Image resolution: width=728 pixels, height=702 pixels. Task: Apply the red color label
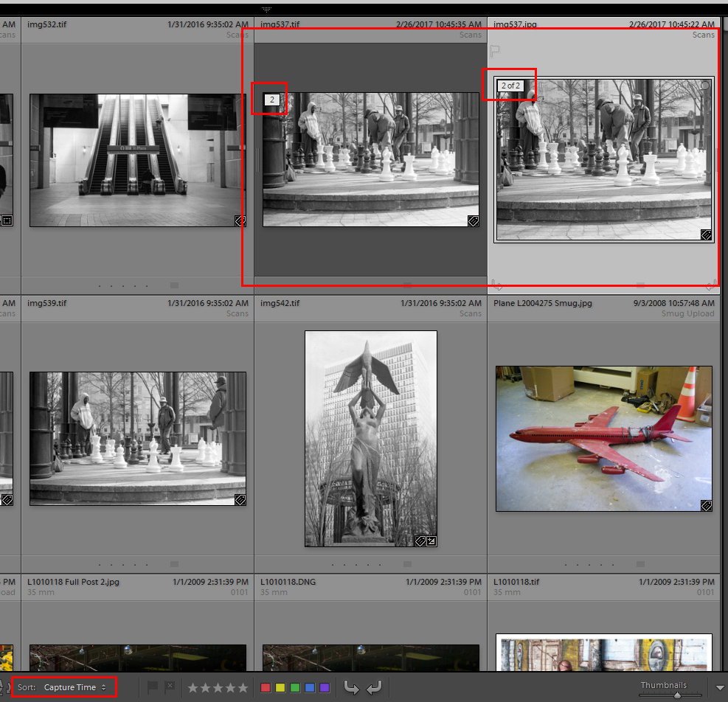[266, 687]
